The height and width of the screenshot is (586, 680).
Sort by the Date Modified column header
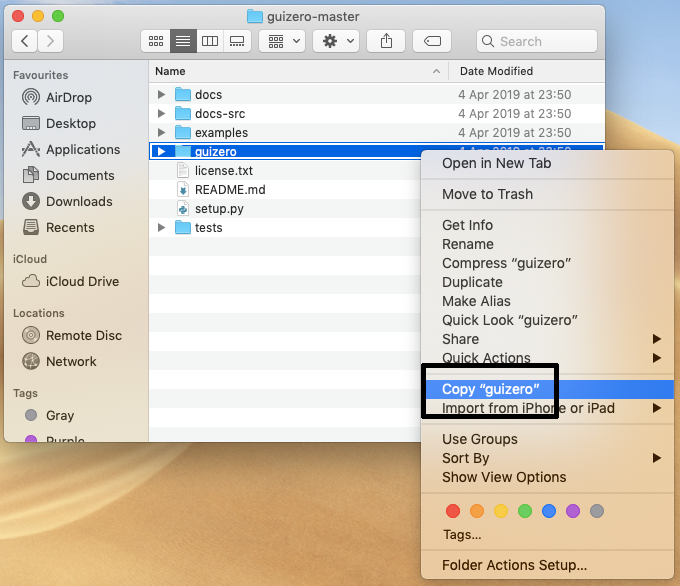click(x=526, y=71)
